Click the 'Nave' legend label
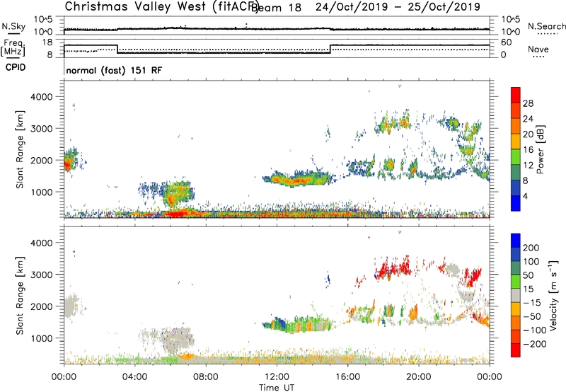Viewport: 566px width, 392px height. [x=538, y=49]
